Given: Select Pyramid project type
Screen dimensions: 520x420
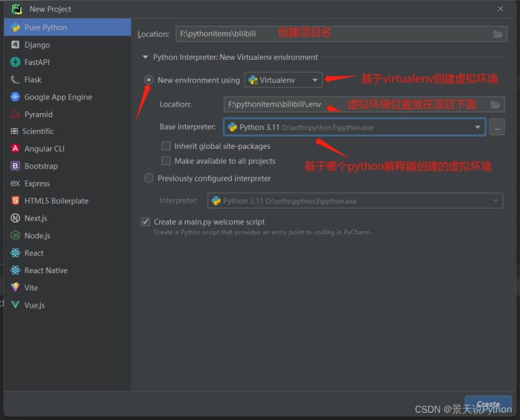Looking at the screenshot, I should click(x=68, y=114).
